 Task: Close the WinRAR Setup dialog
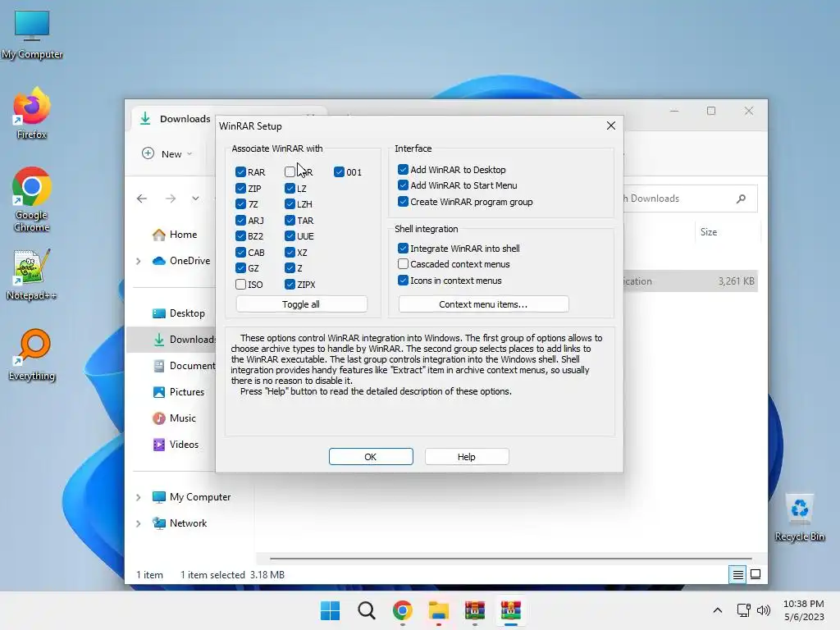tap(610, 126)
